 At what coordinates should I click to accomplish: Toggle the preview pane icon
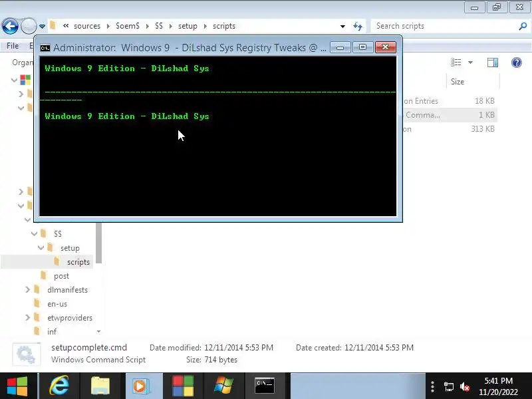click(x=492, y=63)
